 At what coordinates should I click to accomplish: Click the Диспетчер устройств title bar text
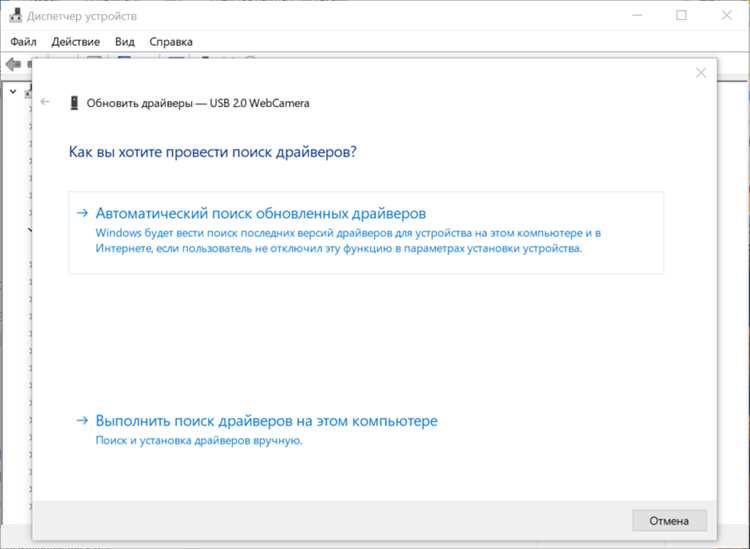88,17
